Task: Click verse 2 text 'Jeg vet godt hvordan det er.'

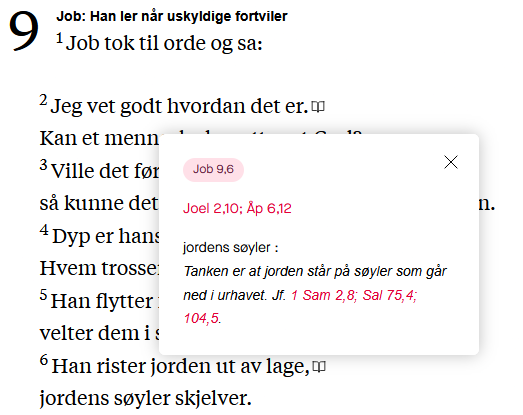Action: pos(179,106)
